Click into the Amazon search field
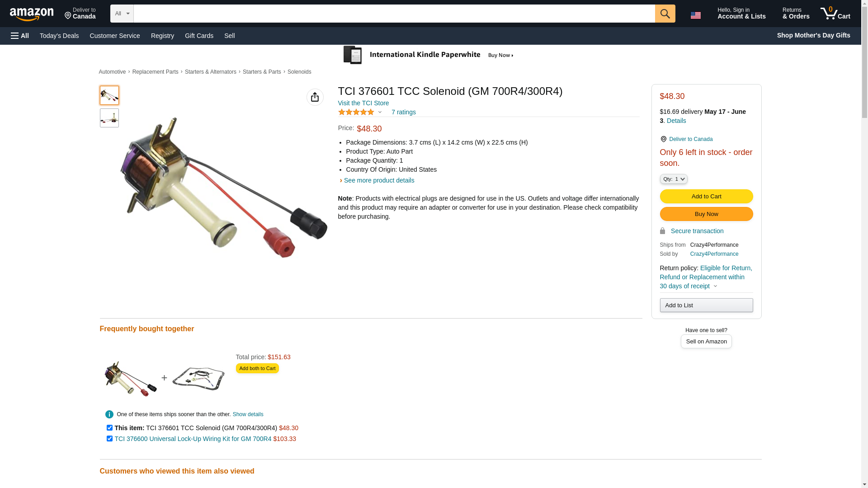 (394, 14)
